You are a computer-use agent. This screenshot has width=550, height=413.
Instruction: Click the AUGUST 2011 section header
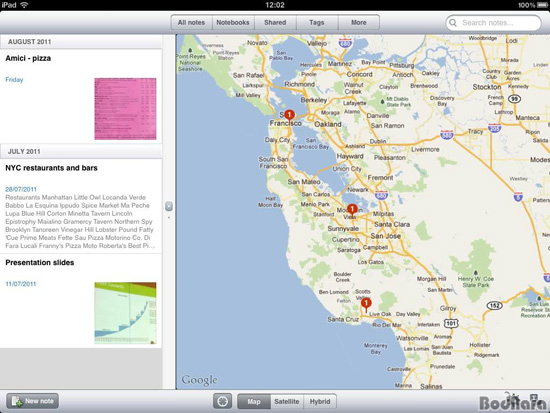pyautogui.click(x=81, y=42)
